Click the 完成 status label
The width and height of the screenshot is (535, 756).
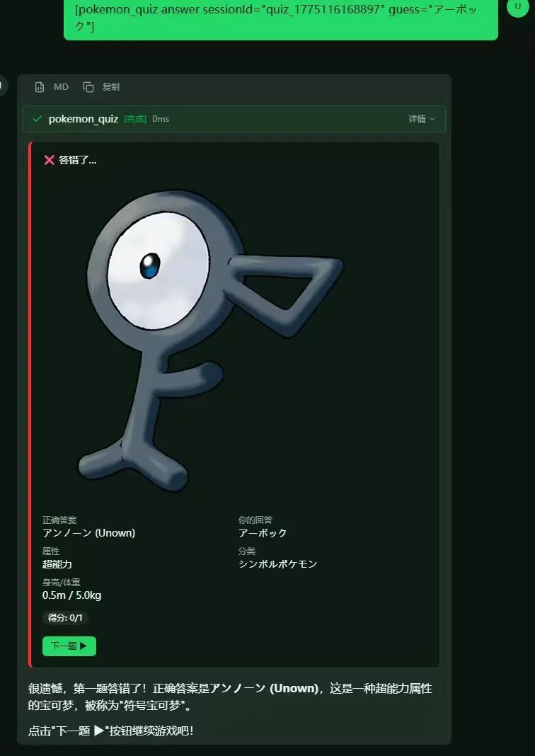(x=135, y=119)
